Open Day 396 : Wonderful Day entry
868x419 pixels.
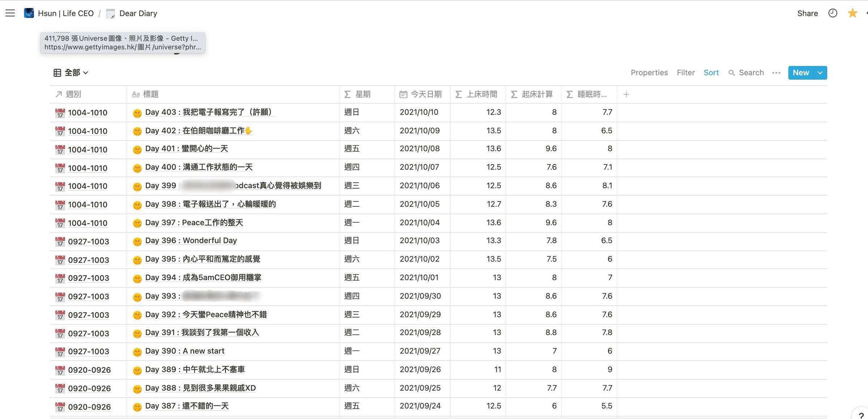pyautogui.click(x=191, y=241)
